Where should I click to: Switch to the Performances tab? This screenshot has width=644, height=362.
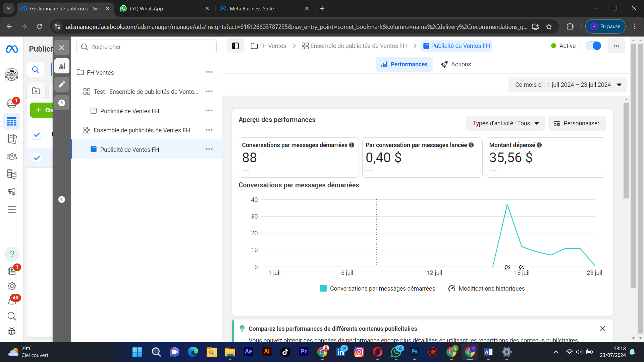click(404, 64)
